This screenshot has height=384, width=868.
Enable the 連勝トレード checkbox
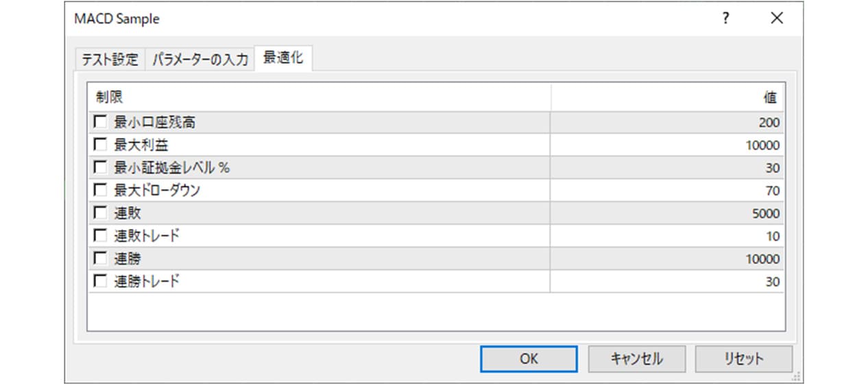tap(100, 281)
